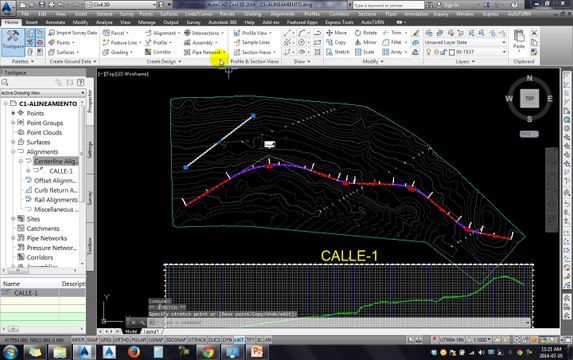Click Sign In in the title bar
Image resolution: width=573 pixels, height=360 pixels.
point(449,5)
